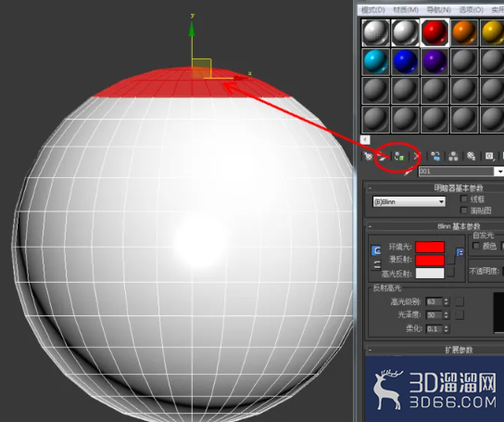504x422 pixels.
Task: Click the 反射高光 group label
Action: click(387, 288)
